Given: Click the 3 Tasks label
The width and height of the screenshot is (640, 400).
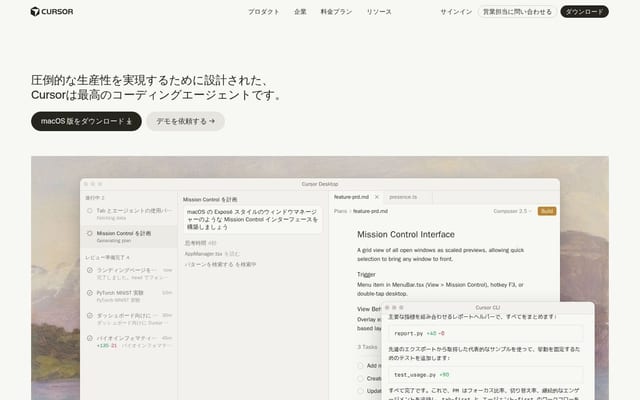Looking at the screenshot, I should pyautogui.click(x=367, y=347).
